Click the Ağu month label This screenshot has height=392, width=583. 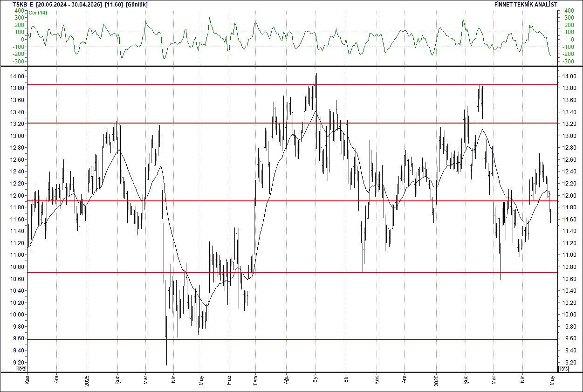(x=286, y=380)
